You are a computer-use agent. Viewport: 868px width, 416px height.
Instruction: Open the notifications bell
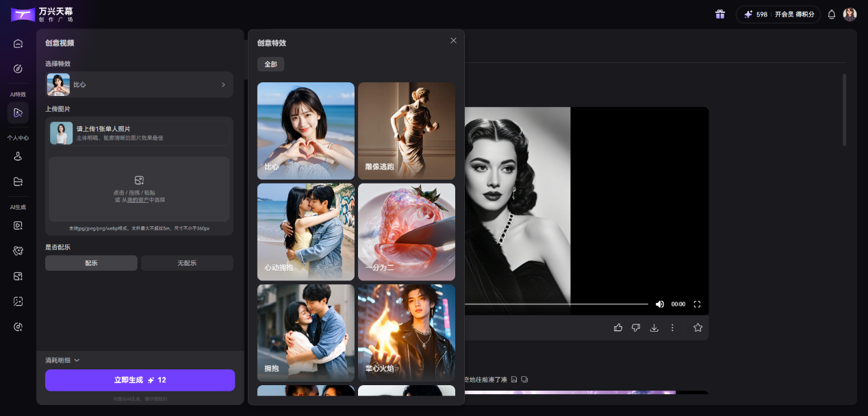pos(832,14)
